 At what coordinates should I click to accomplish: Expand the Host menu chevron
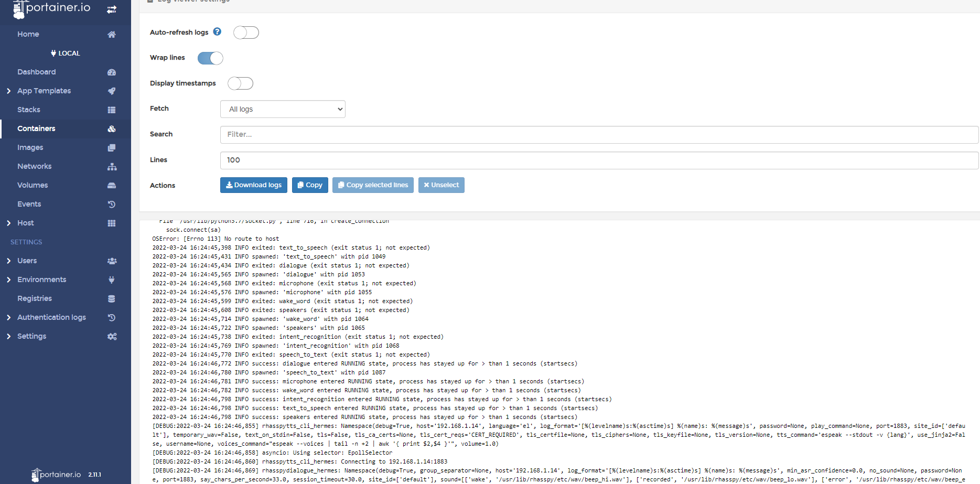[x=9, y=223]
